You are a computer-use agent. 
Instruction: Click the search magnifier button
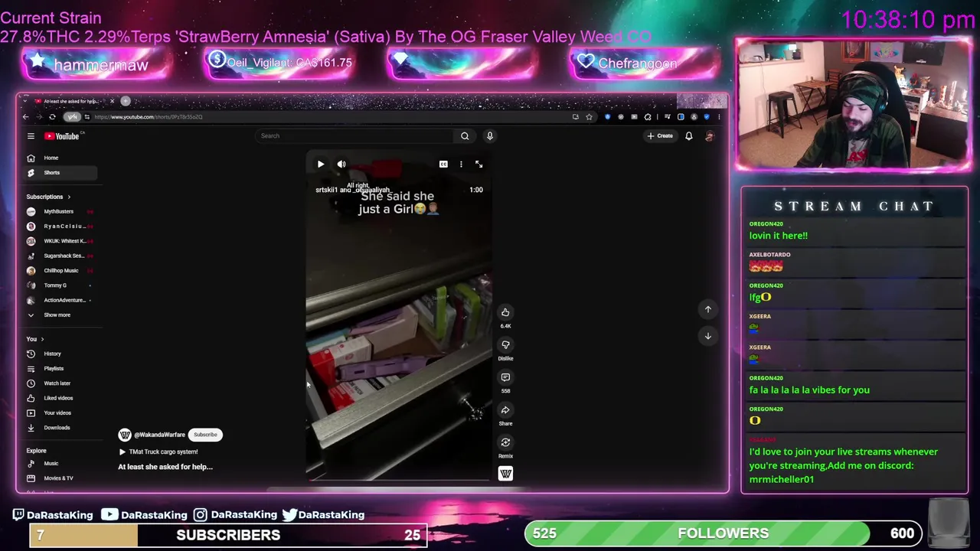point(465,136)
